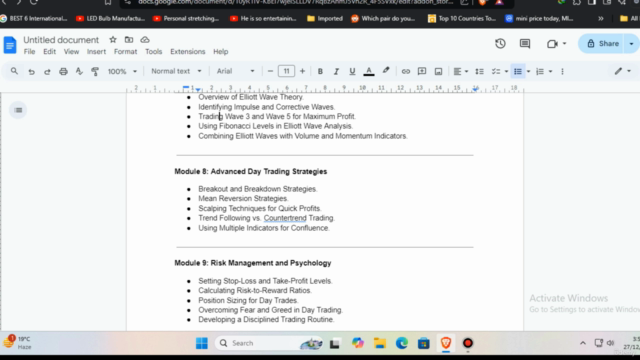Open the Normal text style dropdown
The height and width of the screenshot is (360, 640).
tap(176, 71)
